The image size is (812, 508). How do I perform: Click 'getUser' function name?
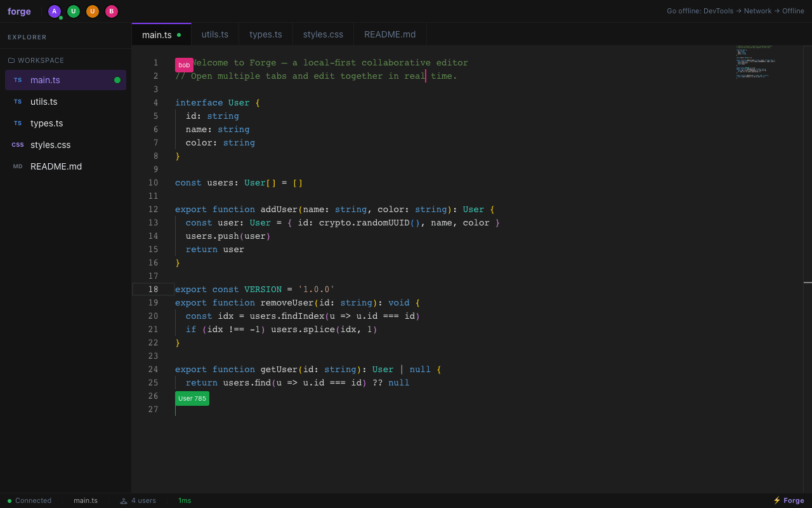[x=279, y=370]
